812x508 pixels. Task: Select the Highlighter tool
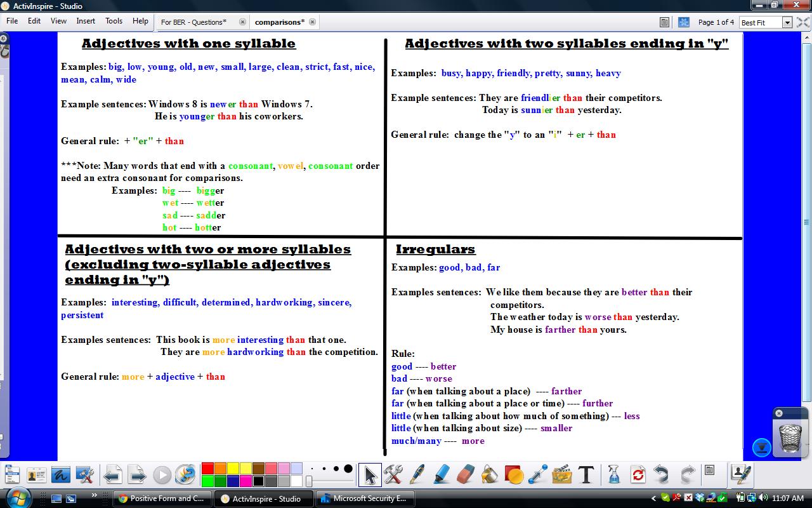(x=442, y=474)
